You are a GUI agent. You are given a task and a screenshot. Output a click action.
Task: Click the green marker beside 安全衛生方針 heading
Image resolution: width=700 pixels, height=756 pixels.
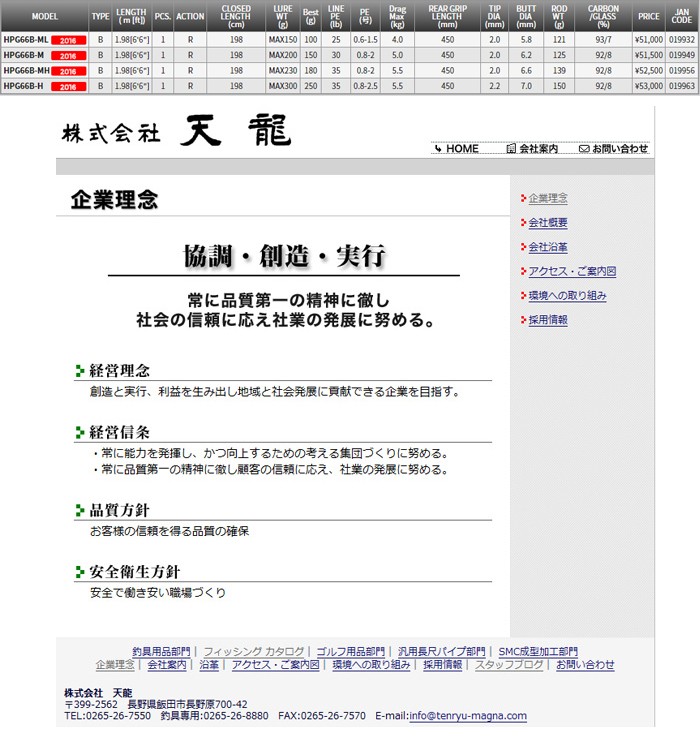tap(80, 572)
